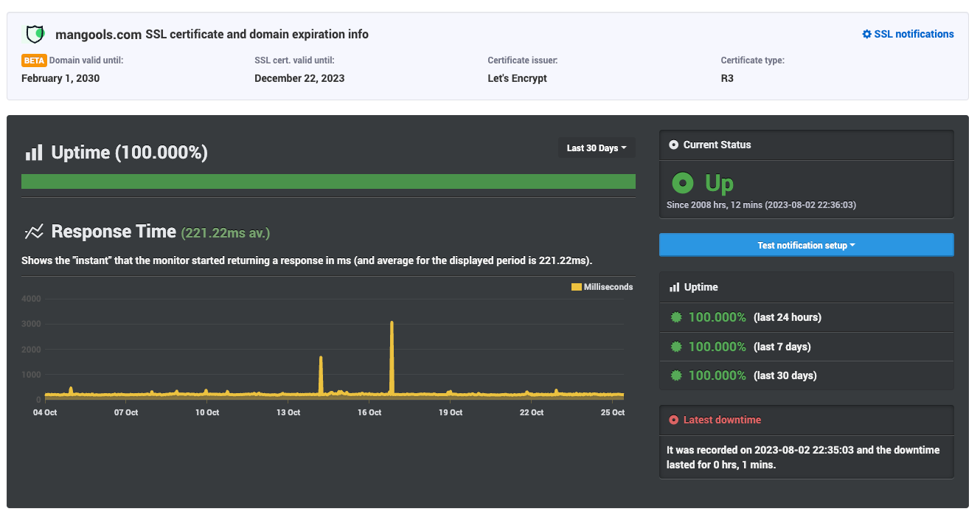Click the Latest downtime heading text
This screenshot has width=980, height=520.
(722, 420)
